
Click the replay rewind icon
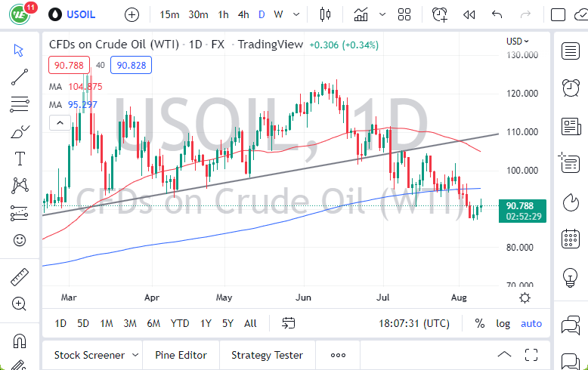469,14
